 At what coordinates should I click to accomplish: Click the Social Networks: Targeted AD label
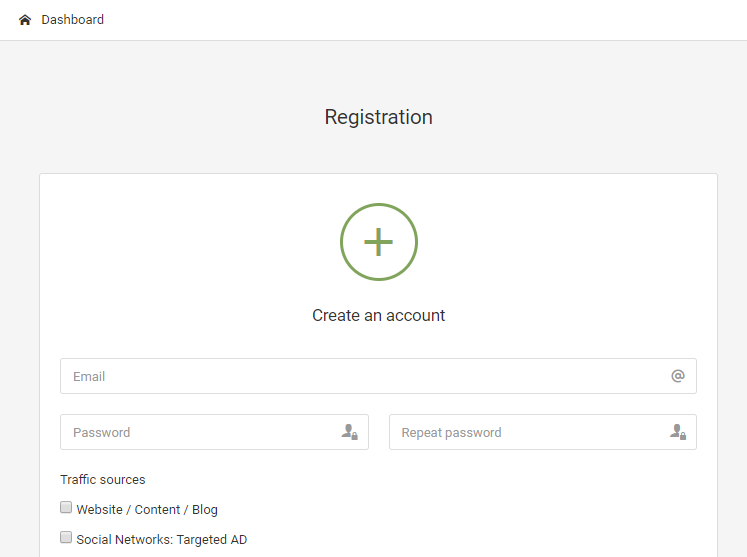[162, 539]
